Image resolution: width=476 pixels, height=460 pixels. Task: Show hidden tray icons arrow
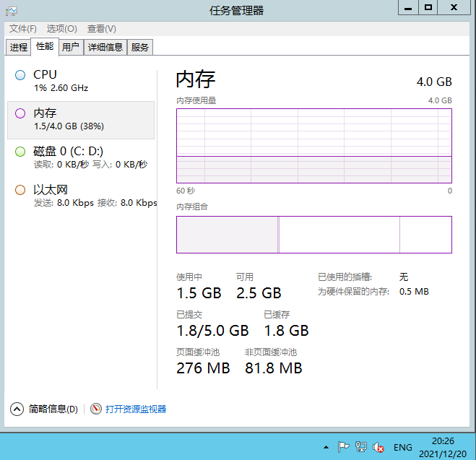[326, 447]
